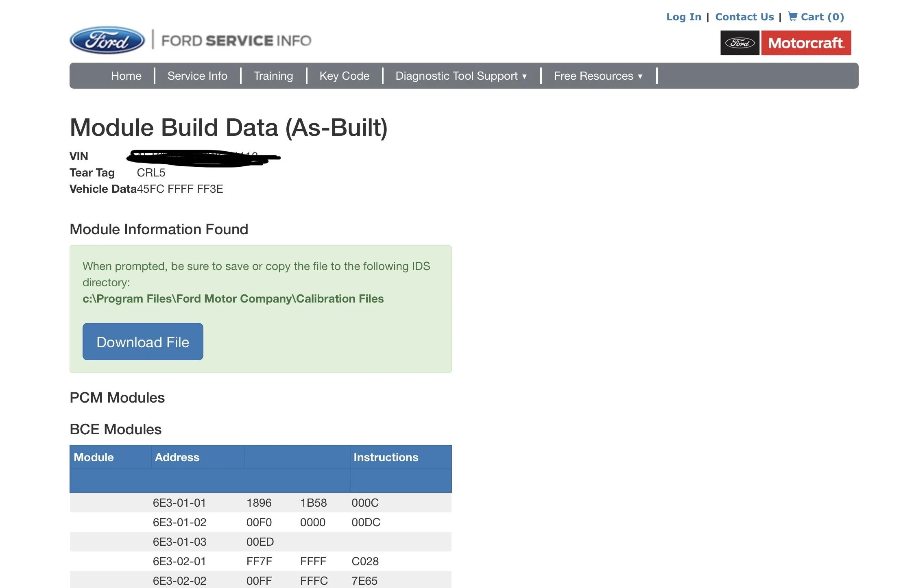Click the black Ford badge beside Motorcraft
903x588 pixels.
click(x=739, y=43)
